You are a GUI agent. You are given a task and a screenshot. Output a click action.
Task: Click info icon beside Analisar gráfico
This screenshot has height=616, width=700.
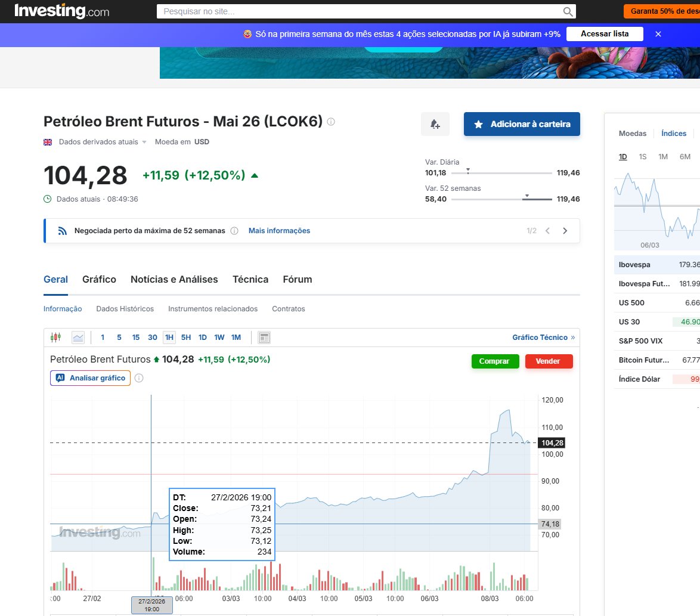[x=140, y=378]
